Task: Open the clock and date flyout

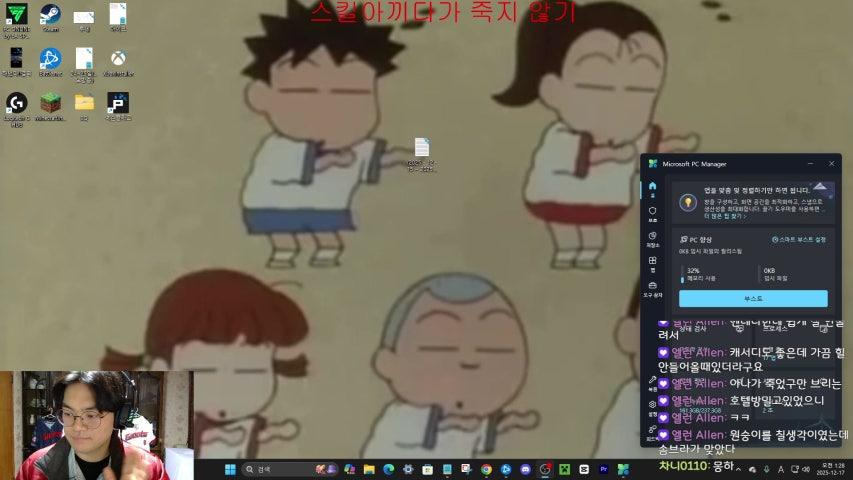Action: (833, 469)
